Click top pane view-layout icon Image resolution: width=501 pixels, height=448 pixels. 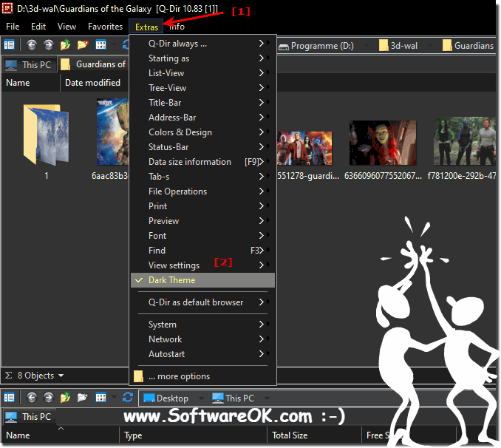10,45
